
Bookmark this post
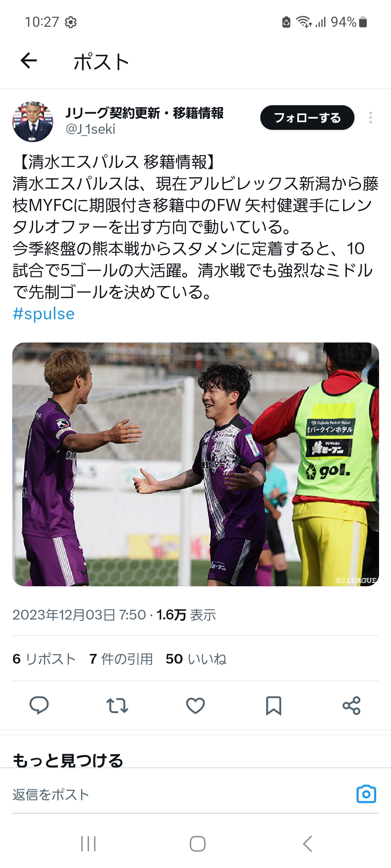point(274,706)
